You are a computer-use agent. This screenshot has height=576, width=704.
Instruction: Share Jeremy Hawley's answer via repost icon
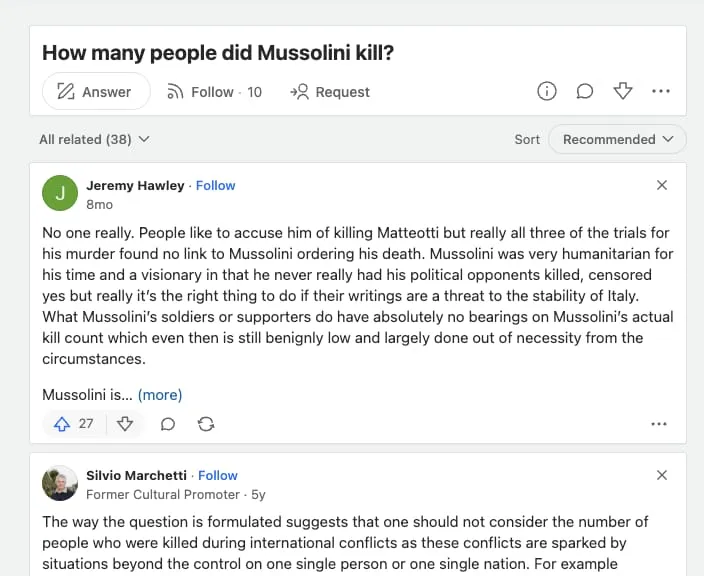(x=206, y=424)
